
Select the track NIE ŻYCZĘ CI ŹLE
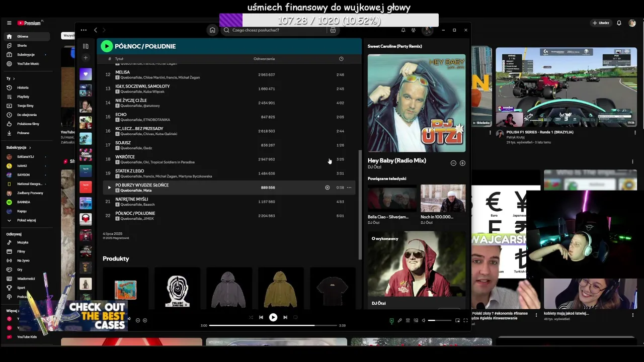pos(131,101)
